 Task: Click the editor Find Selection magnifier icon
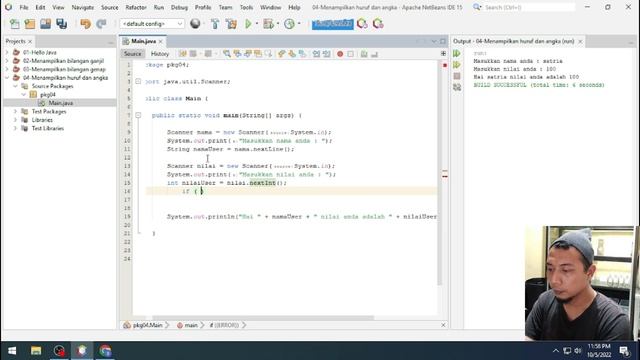pos(227,54)
